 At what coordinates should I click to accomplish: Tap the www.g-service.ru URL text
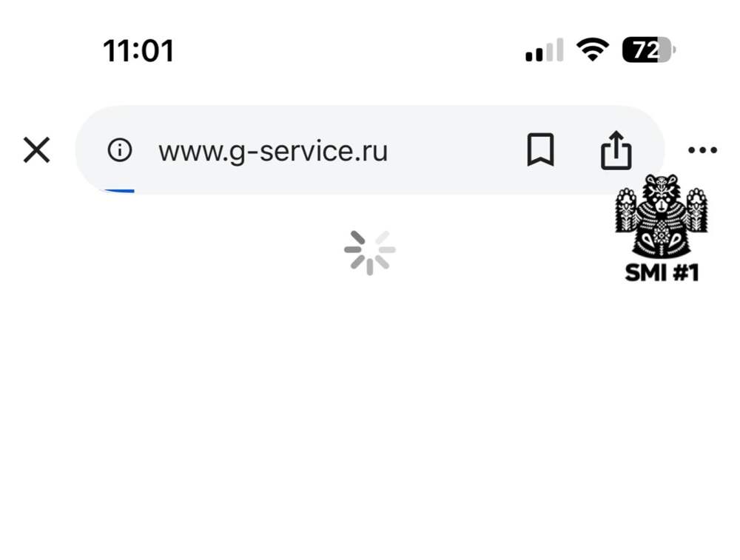[x=273, y=152]
